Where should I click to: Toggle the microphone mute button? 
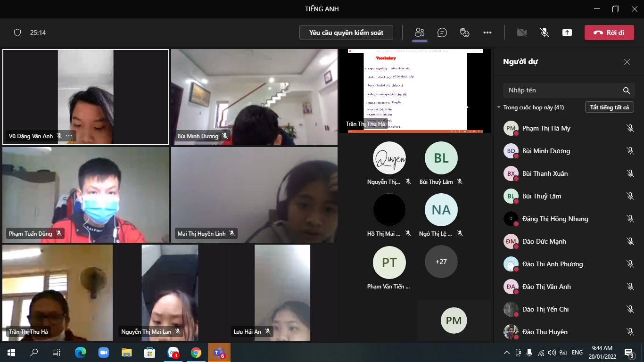click(x=545, y=33)
